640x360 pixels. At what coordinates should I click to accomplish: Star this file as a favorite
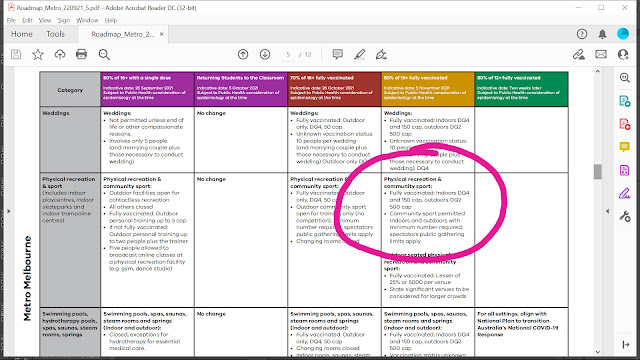(38, 54)
